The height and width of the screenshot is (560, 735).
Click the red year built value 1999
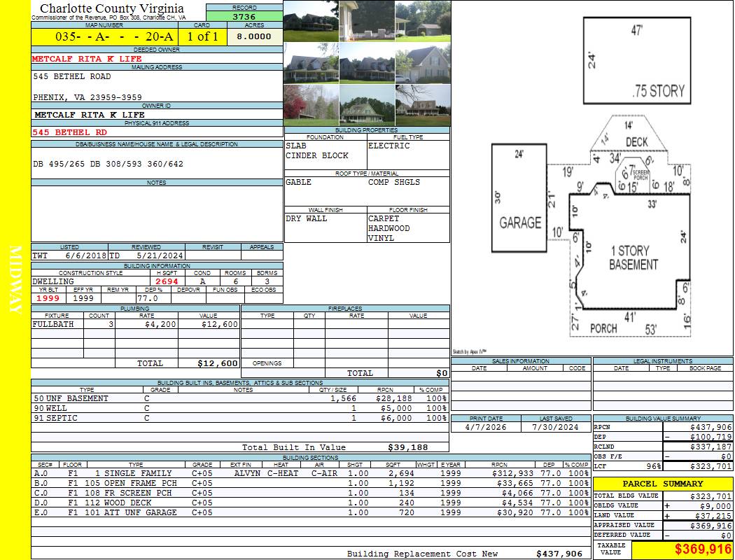[x=48, y=298]
